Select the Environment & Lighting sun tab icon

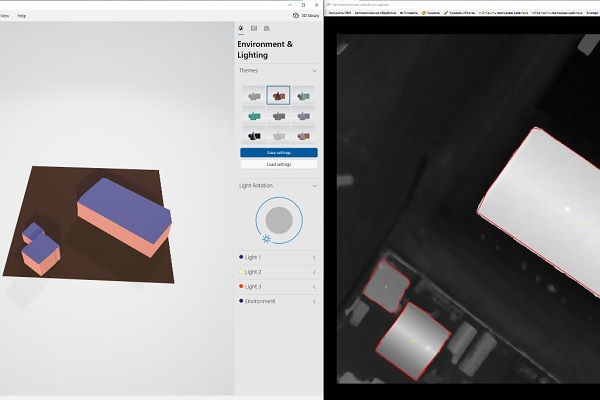click(x=241, y=28)
